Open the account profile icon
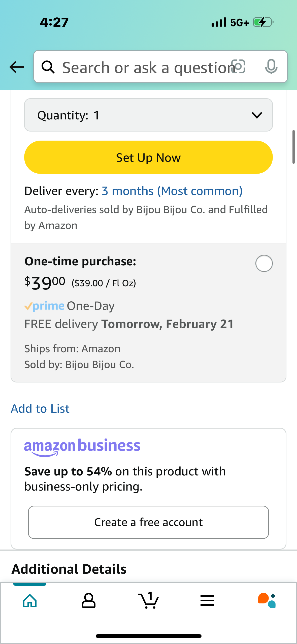 pyautogui.click(x=89, y=601)
